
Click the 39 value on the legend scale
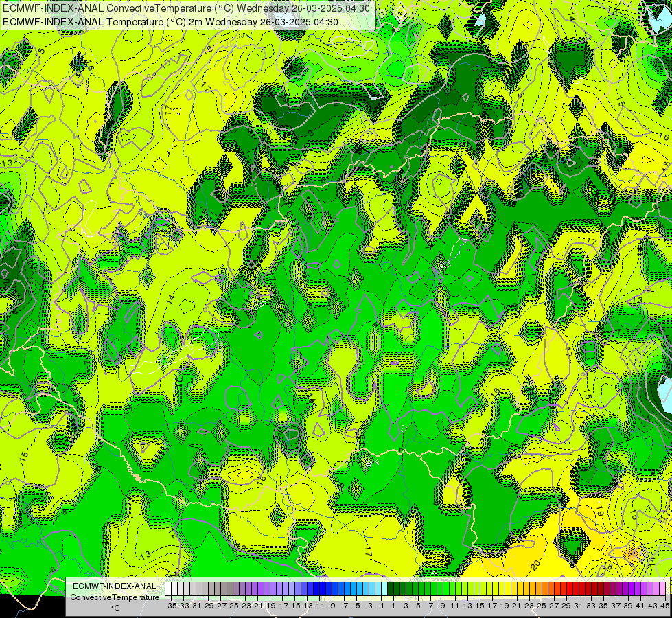coord(628,606)
